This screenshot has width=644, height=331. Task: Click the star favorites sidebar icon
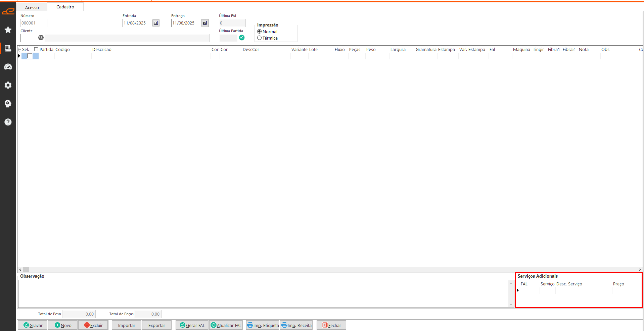(x=8, y=30)
